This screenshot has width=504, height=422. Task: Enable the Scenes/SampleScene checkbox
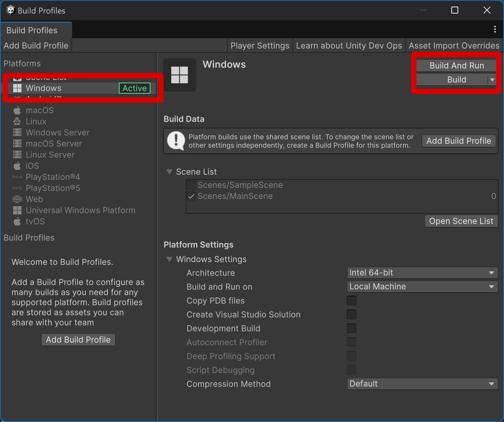[191, 185]
